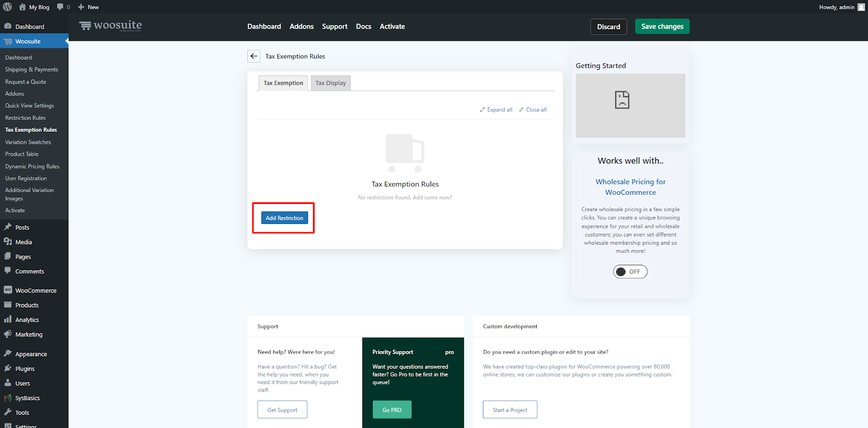Toggle Wholesale Pricing OFF switch
This screenshot has width=868, height=428.
(x=630, y=272)
